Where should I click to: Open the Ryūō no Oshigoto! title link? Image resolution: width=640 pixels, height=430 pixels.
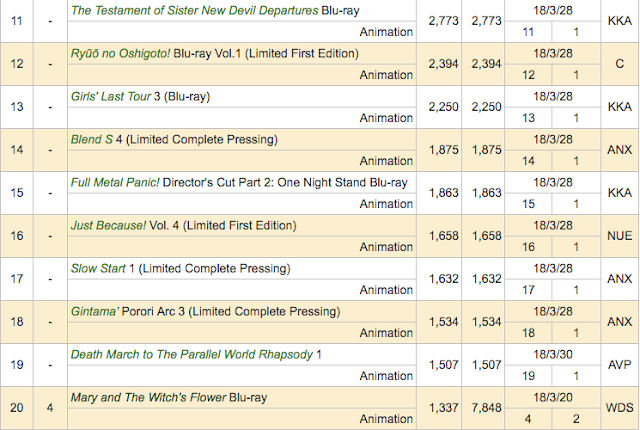120,53
